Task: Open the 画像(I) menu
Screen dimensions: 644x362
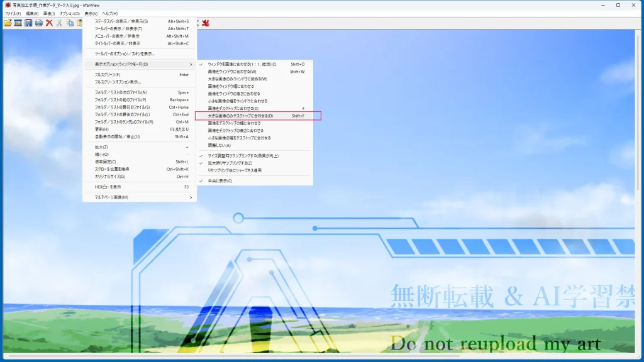Action: click(x=49, y=14)
